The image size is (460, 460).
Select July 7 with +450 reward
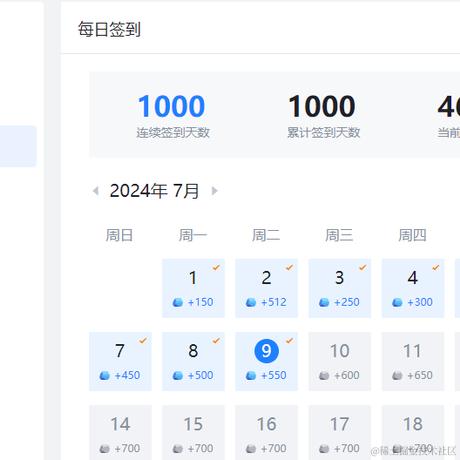click(x=120, y=361)
